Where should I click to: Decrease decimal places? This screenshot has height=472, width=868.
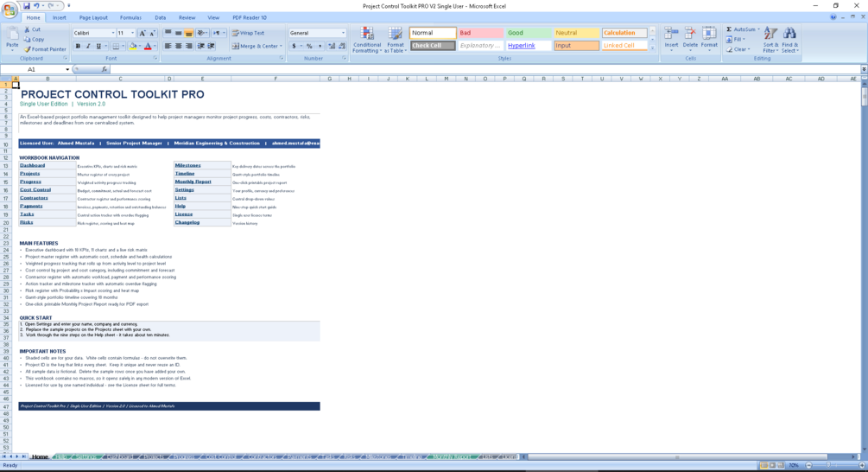pyautogui.click(x=341, y=46)
